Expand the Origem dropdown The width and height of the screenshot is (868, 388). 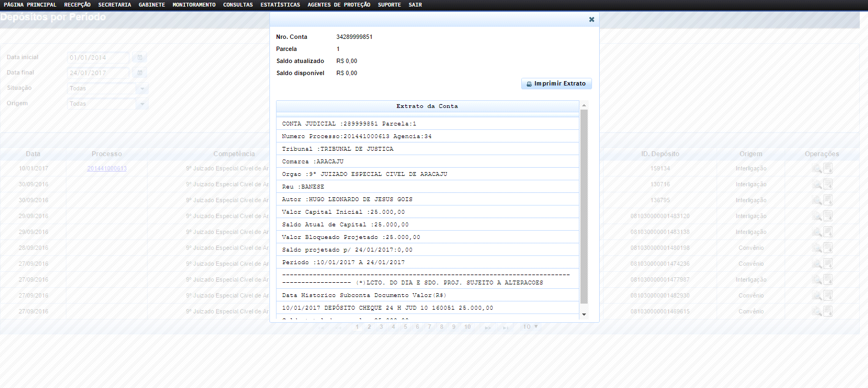click(143, 104)
